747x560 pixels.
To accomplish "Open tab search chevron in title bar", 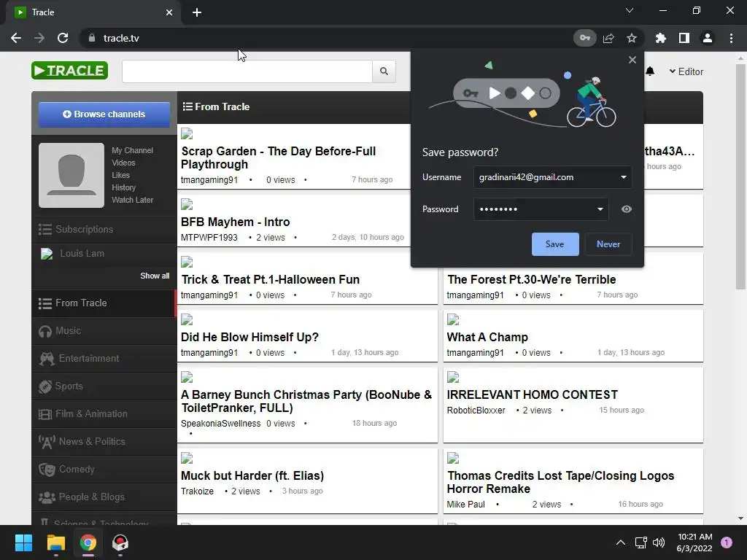I will [630, 10].
